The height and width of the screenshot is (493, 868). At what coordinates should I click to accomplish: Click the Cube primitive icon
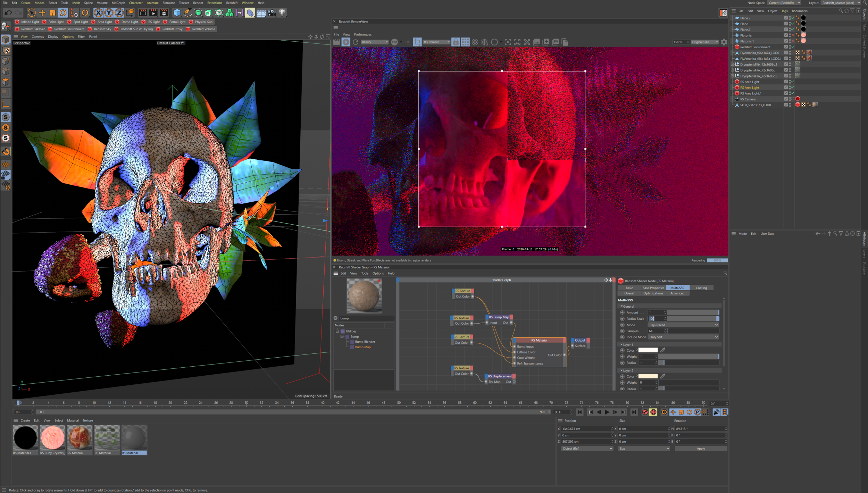177,13
